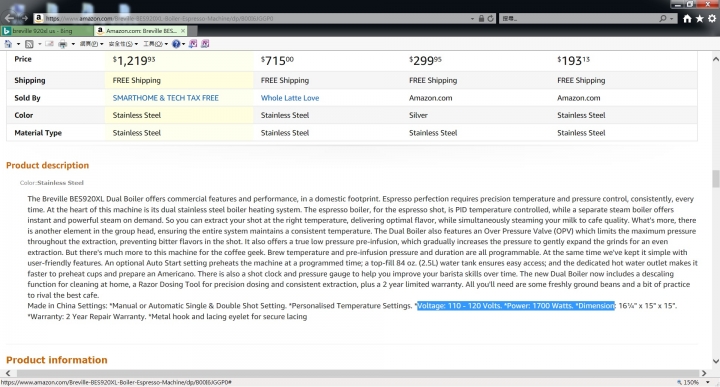
Task: Open a new tab with the blank tab button
Action: 193,31
